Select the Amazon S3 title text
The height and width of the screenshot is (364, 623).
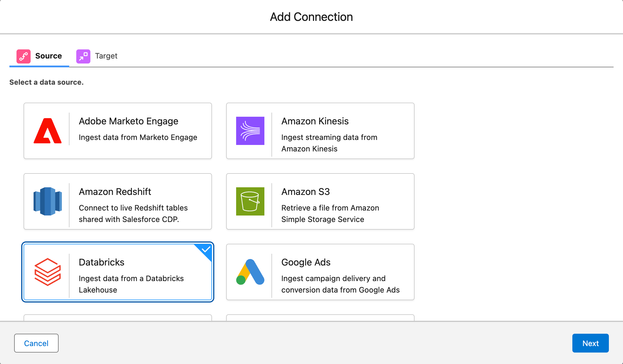[x=306, y=192]
